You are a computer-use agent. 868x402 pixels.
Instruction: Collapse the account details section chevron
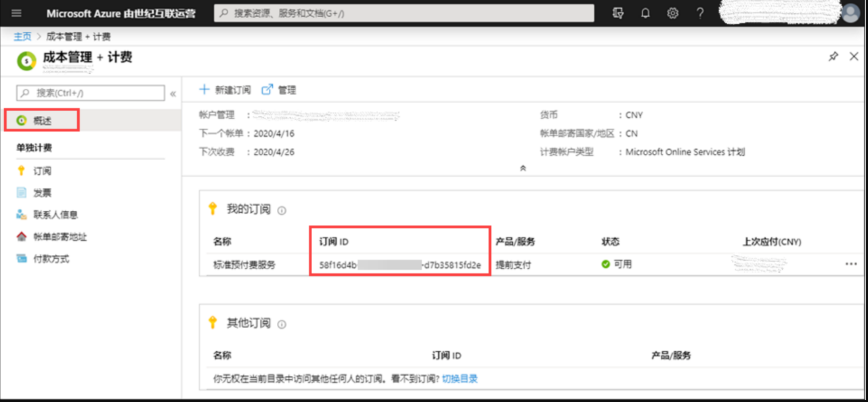coord(523,168)
